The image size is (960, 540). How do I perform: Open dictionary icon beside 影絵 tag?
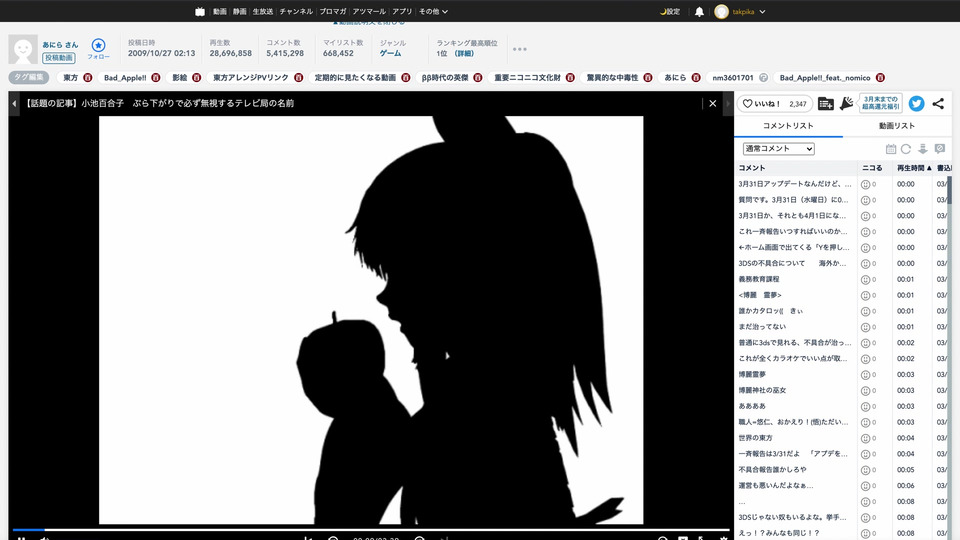(x=197, y=78)
